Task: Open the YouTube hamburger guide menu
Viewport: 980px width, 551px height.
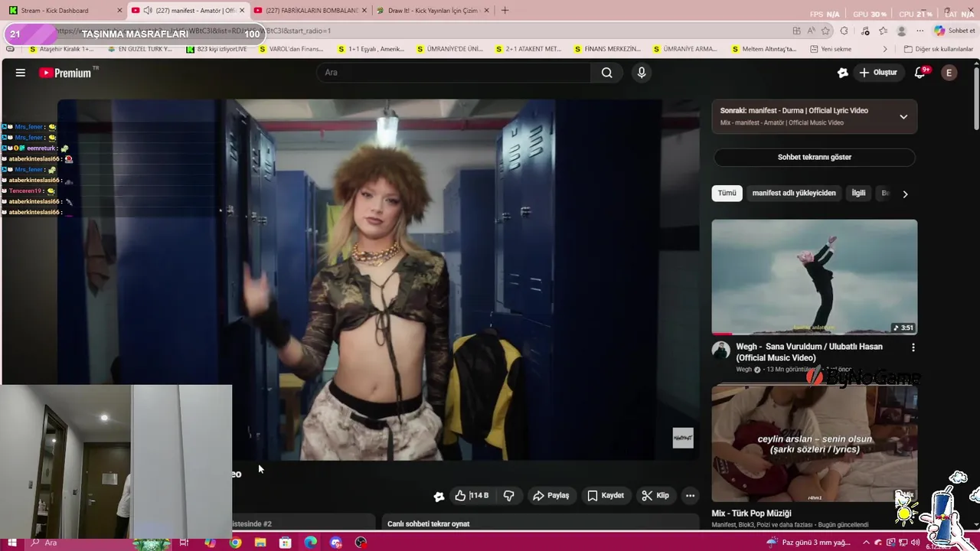Action: click(21, 73)
